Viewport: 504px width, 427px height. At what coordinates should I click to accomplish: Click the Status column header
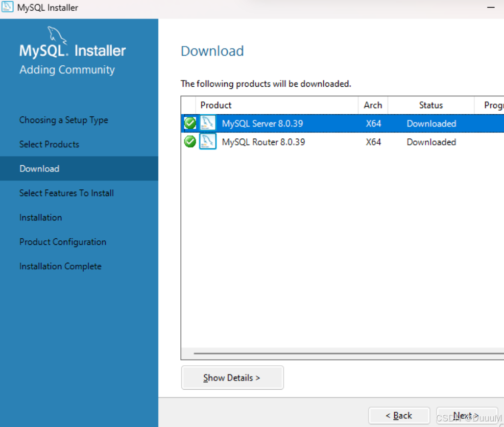pos(431,105)
